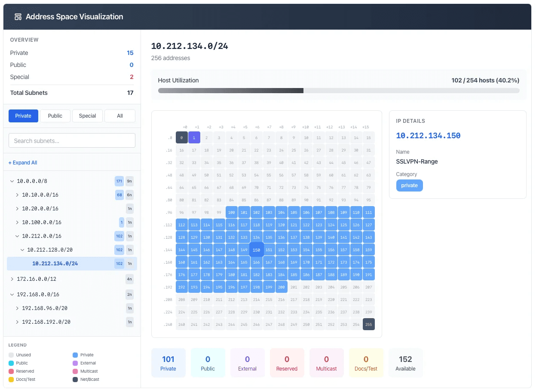Expand the 10.10.0.0/16 subnet node
This screenshot has height=392, width=536.
point(18,194)
